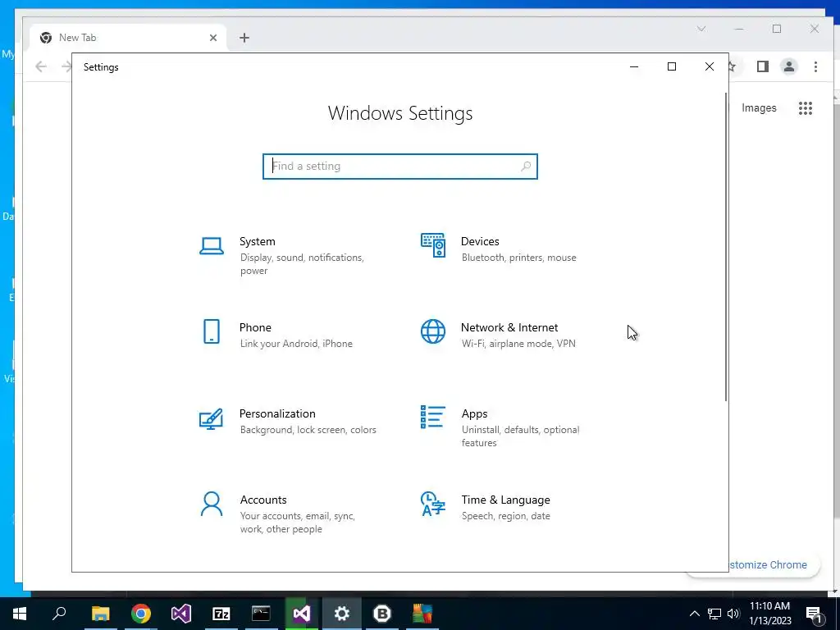
Task: Open the Network & Internet globe icon
Action: pyautogui.click(x=433, y=331)
